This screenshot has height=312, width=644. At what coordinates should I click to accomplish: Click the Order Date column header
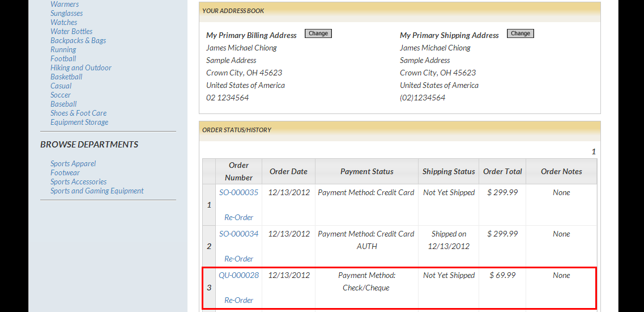click(288, 171)
